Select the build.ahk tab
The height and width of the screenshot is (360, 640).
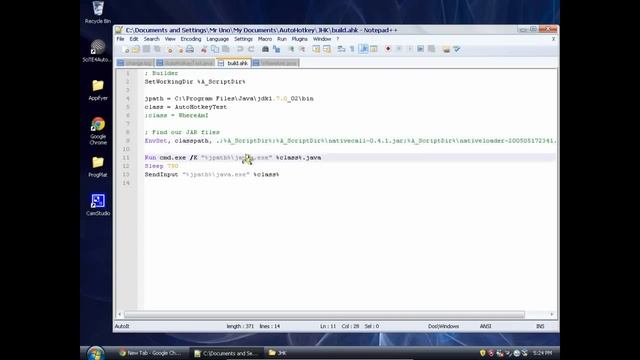(233, 63)
